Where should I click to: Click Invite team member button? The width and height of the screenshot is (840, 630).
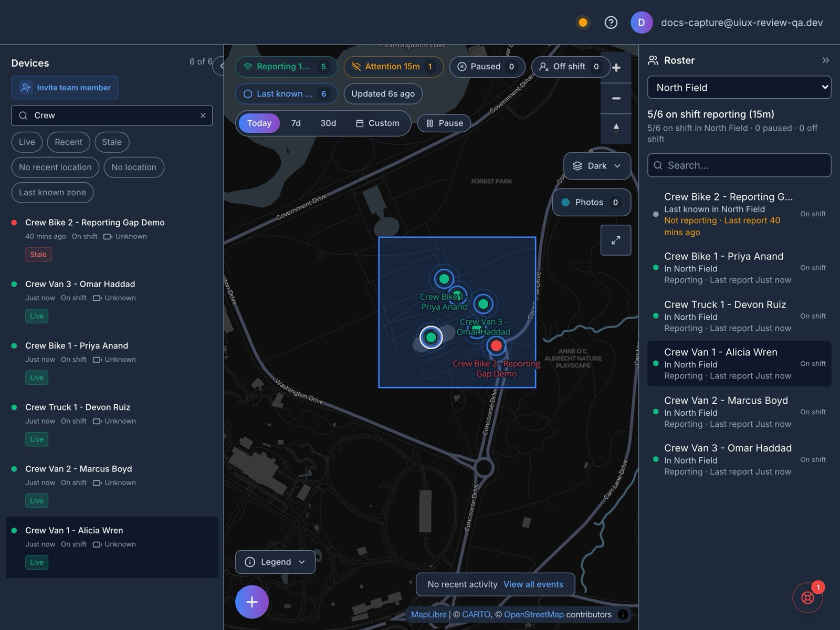click(x=65, y=88)
